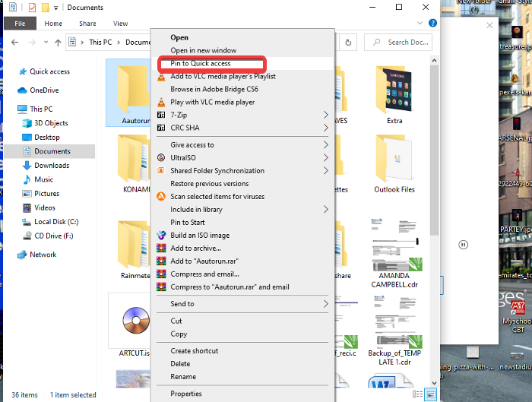The image size is (532, 402).
Task: Click the Search Documents input box
Action: click(407, 43)
